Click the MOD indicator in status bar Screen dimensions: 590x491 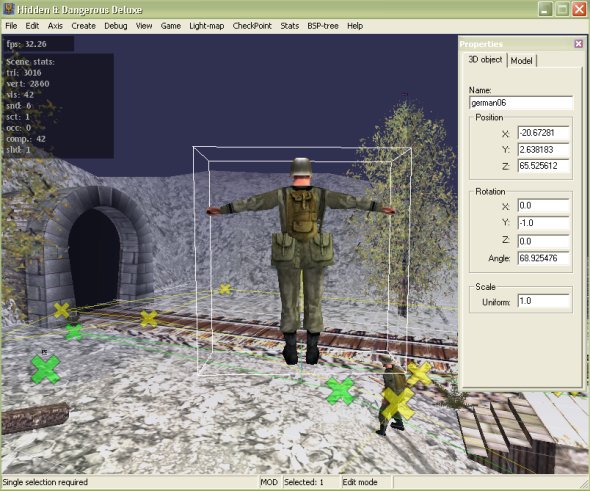[269, 482]
